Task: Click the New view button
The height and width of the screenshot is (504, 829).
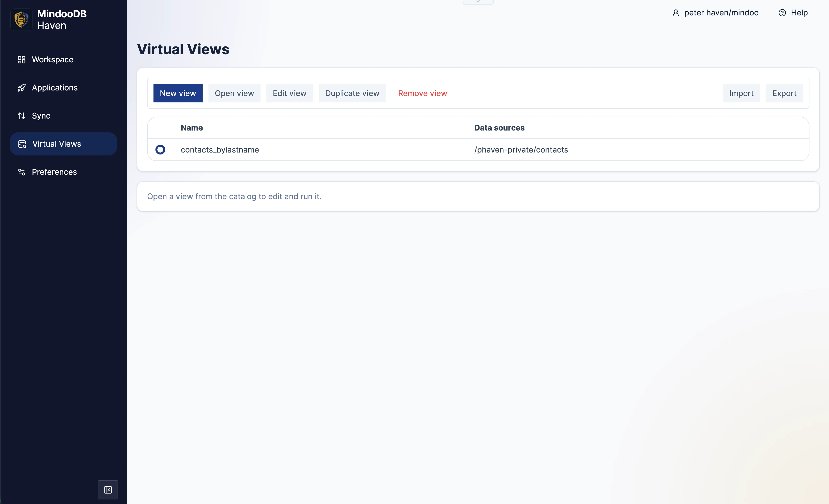Action: pos(178,93)
